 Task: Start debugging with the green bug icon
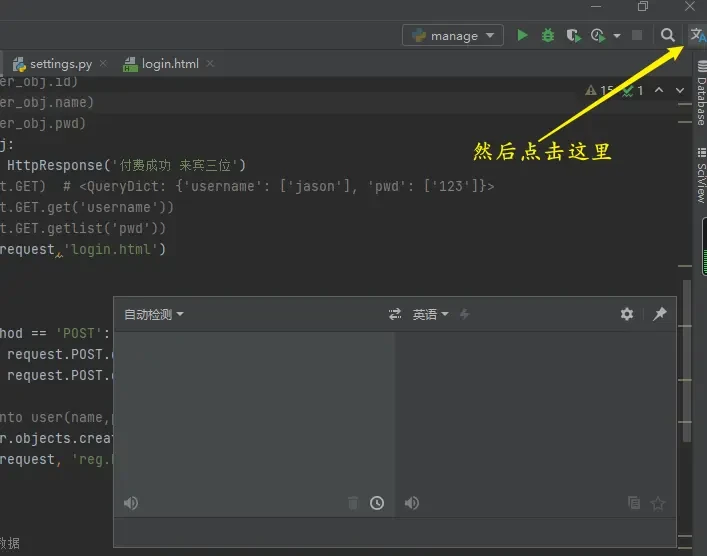(x=548, y=35)
